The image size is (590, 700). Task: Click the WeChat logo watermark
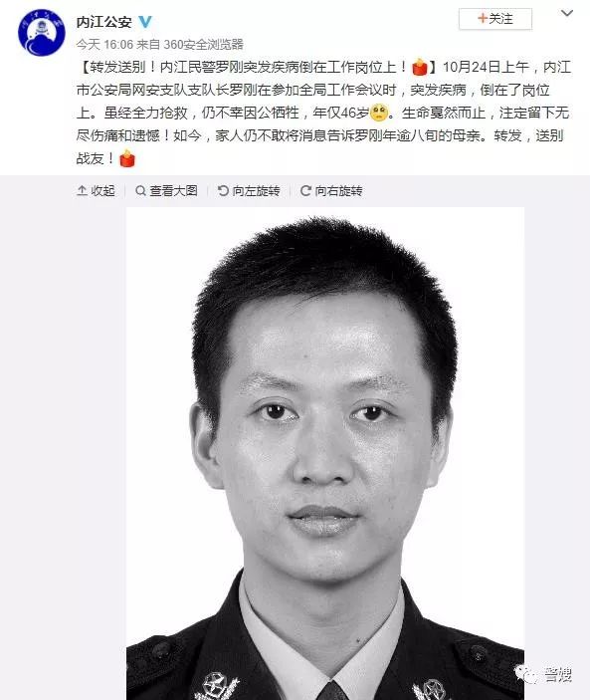526,674
